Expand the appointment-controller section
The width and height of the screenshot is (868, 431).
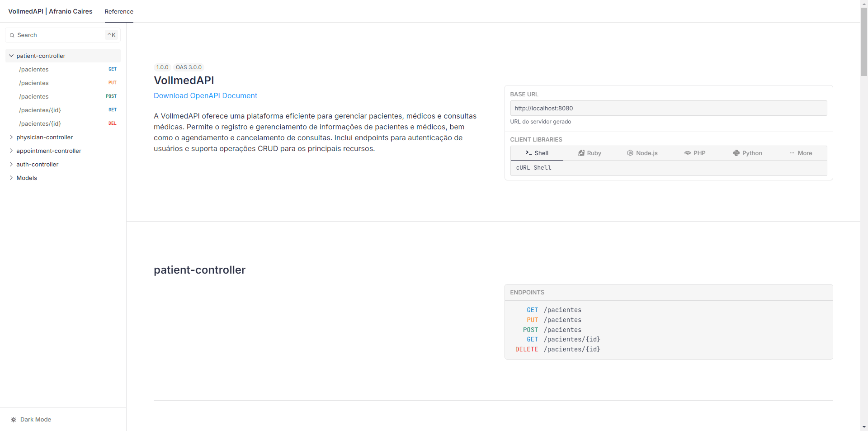pos(11,151)
